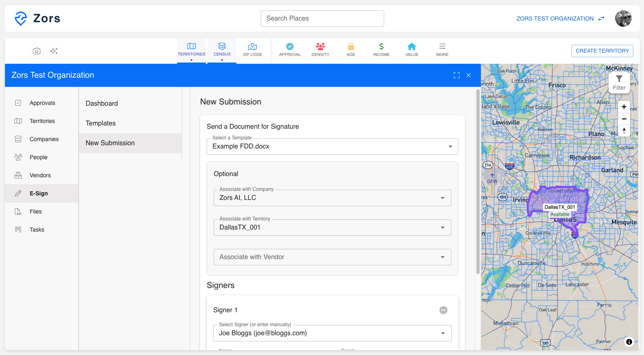Click the Create Territory button

(602, 51)
